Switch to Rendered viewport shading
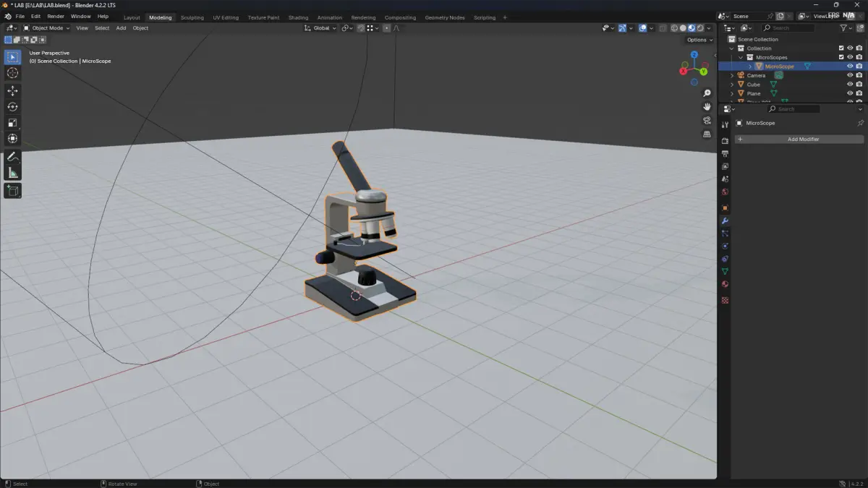The height and width of the screenshot is (488, 868). tap(699, 28)
